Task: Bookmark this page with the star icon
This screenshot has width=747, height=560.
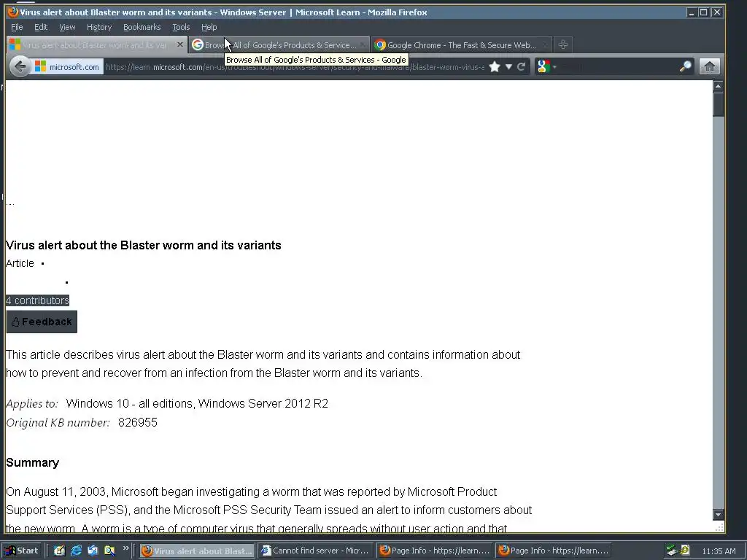Action: coord(495,66)
